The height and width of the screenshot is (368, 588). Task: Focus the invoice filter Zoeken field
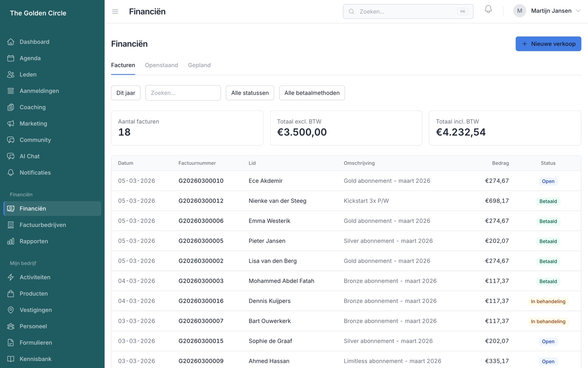coord(183,93)
